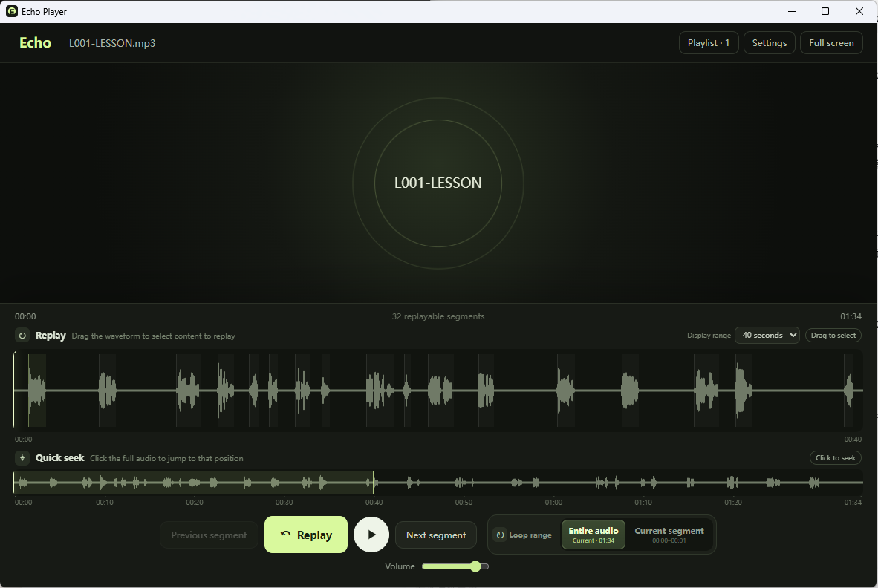Click the first waveform segment in Replay

37,391
